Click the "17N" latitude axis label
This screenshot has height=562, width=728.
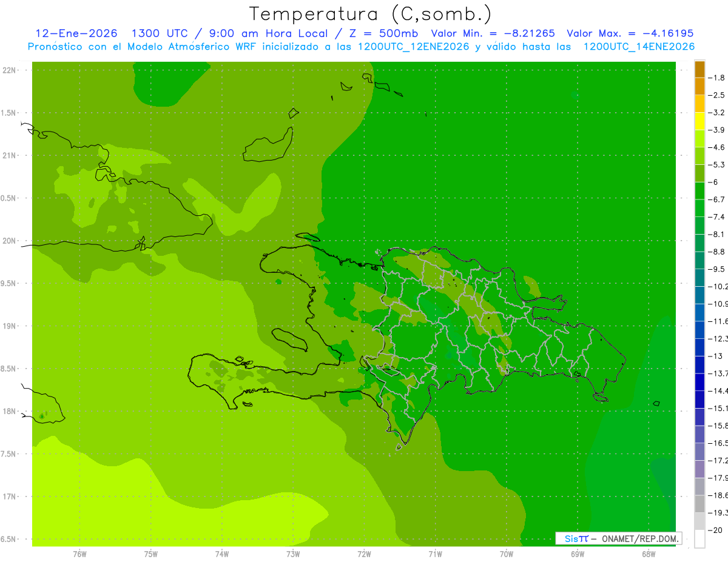tap(10, 497)
